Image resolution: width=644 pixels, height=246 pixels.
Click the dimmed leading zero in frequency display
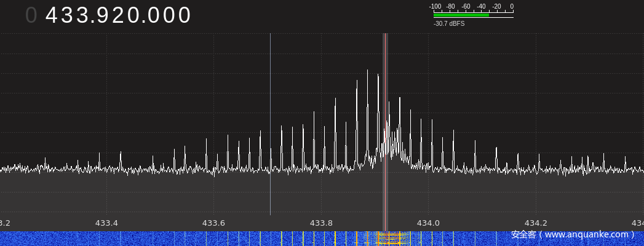click(31, 16)
